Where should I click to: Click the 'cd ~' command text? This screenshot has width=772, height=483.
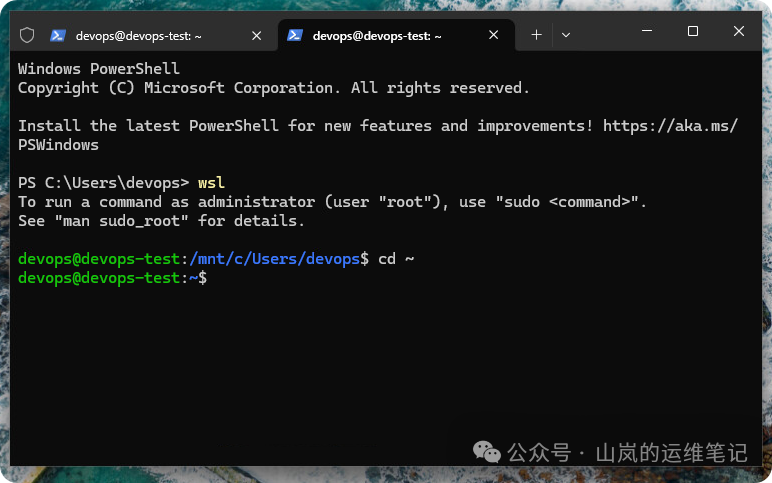pyautogui.click(x=396, y=259)
